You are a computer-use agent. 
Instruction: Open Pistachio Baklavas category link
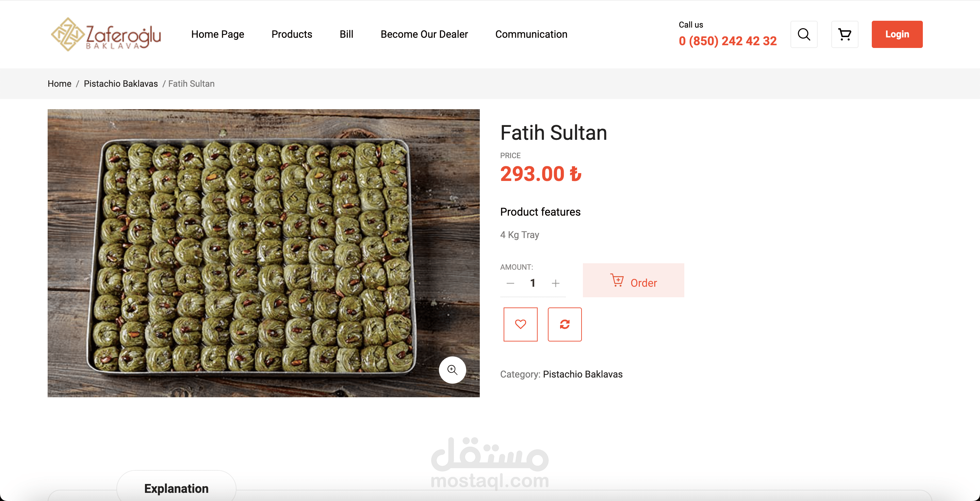[x=582, y=374]
